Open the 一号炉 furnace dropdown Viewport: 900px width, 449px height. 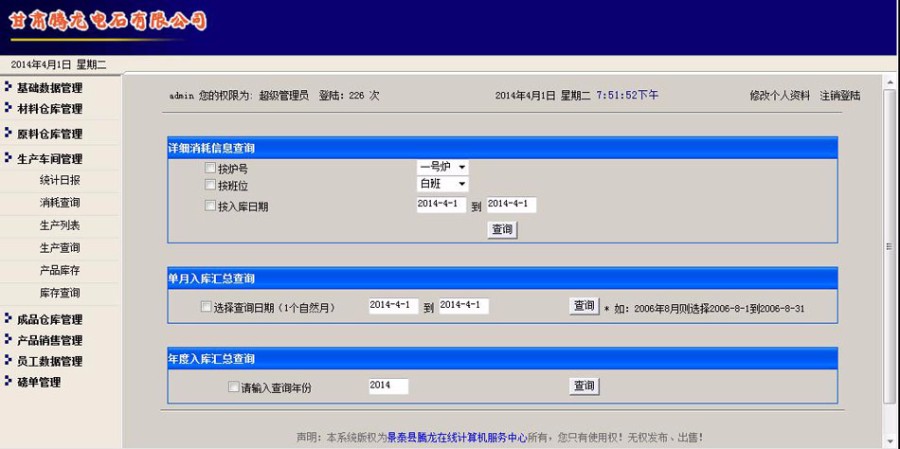443,167
